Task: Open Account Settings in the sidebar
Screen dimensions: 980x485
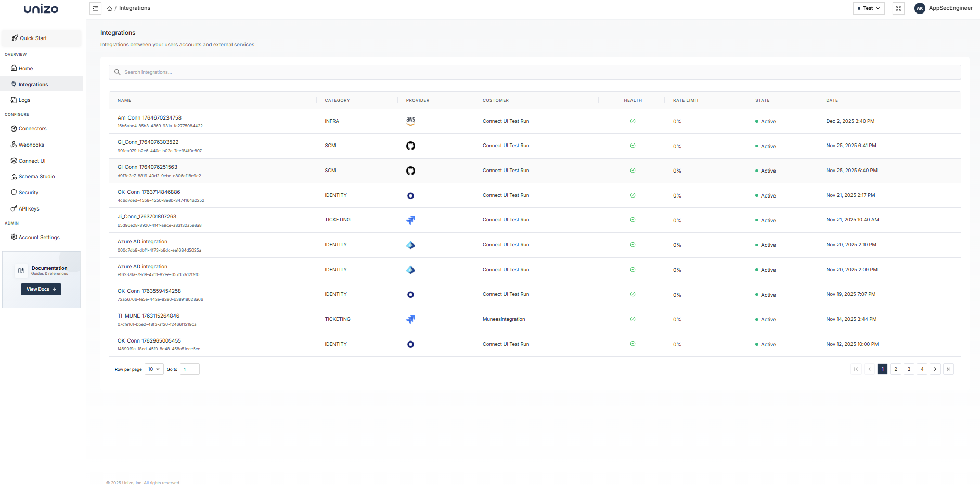Action: tap(42, 237)
